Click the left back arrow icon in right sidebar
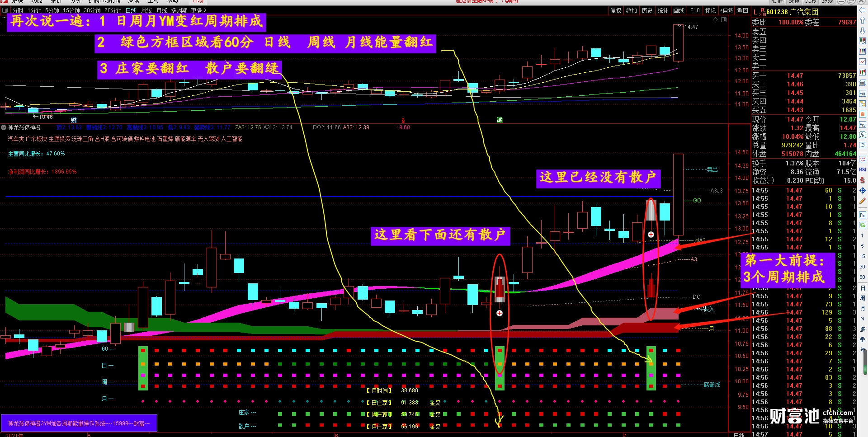The height and width of the screenshot is (437, 868). point(863,9)
